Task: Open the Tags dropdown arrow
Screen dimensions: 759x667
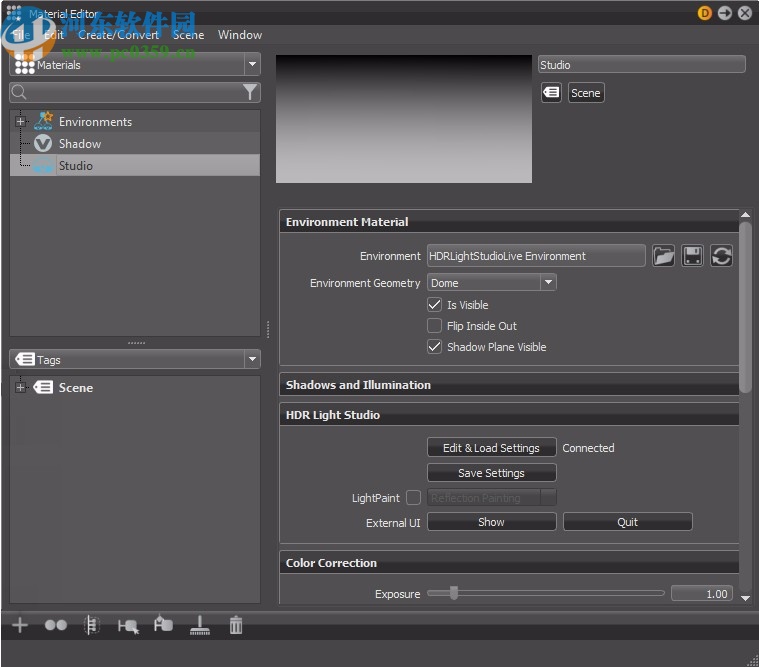Action: pyautogui.click(x=252, y=359)
